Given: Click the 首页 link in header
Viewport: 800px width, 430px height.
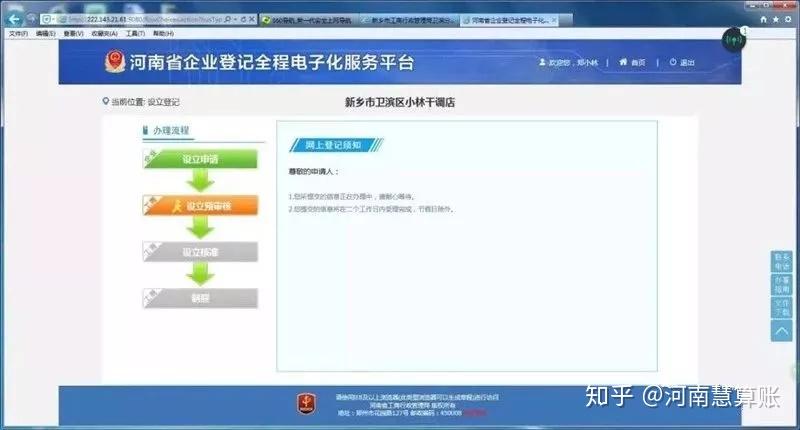Looking at the screenshot, I should [638, 62].
